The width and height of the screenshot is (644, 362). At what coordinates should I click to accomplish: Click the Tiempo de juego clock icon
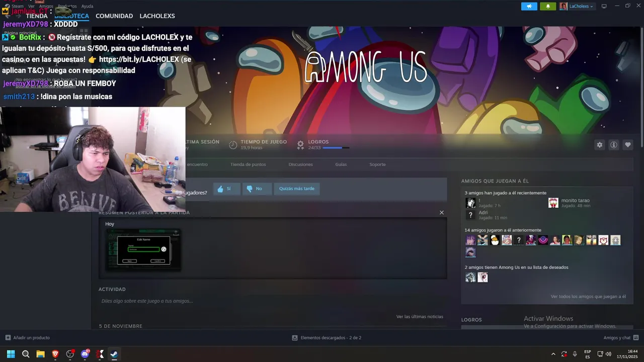(233, 145)
